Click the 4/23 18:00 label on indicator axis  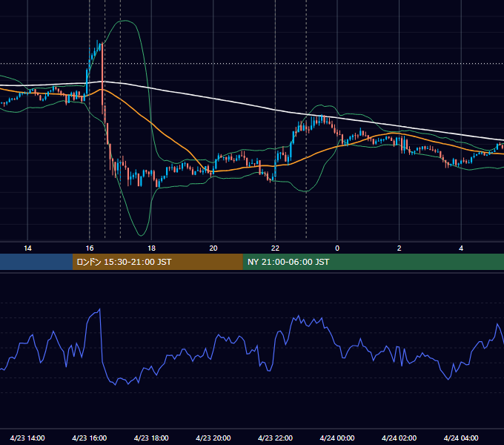click(x=151, y=438)
